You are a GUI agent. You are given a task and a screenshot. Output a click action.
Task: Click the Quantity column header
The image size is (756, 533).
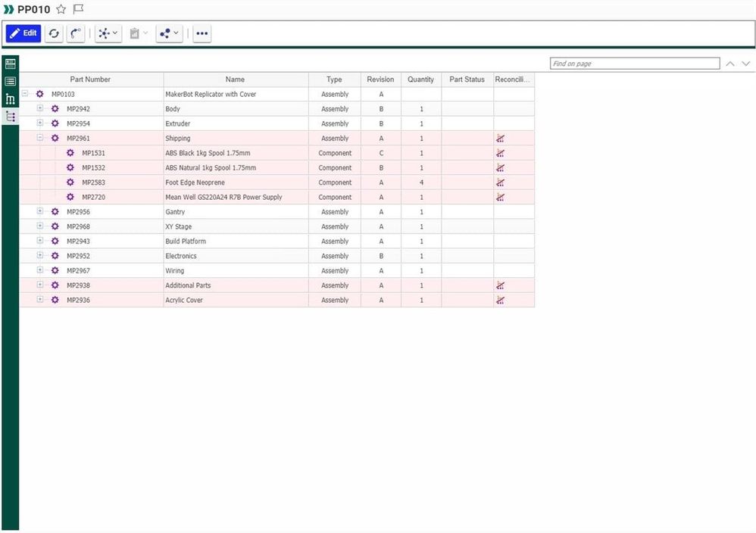coord(421,79)
